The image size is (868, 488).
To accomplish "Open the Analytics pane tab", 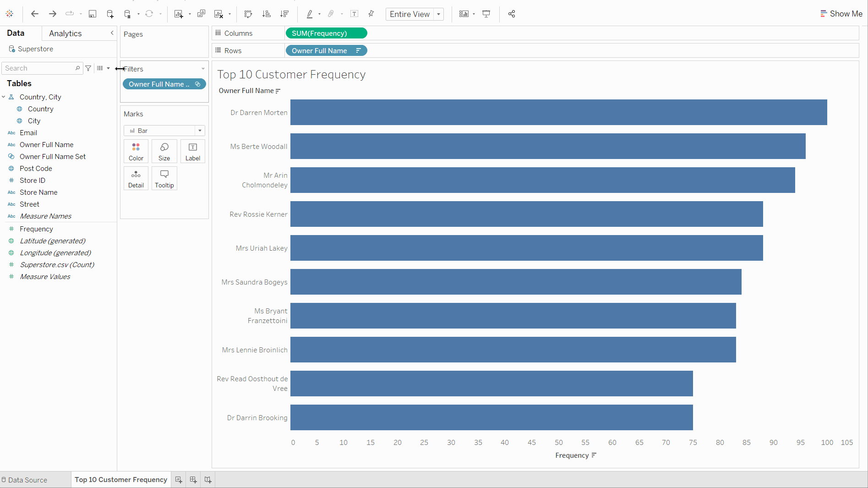I will tap(65, 33).
